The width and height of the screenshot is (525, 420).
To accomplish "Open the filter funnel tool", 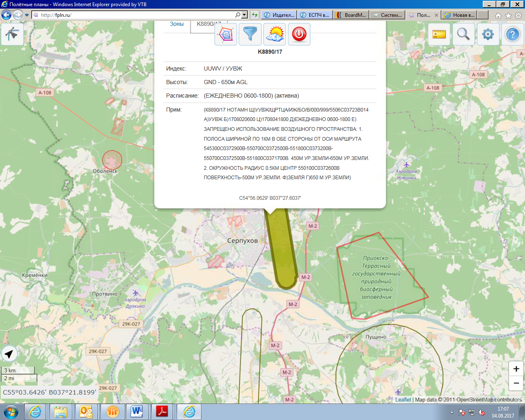I will point(250,34).
